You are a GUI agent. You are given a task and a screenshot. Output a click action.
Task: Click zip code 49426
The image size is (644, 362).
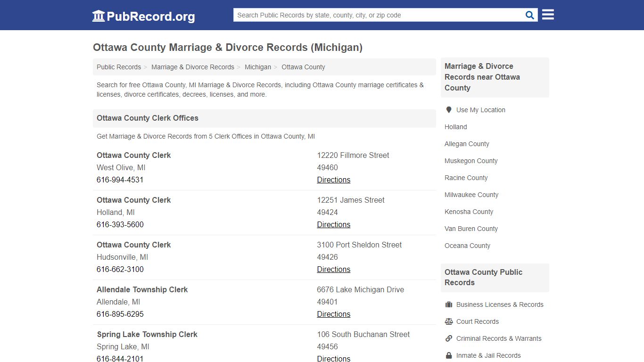tap(328, 257)
